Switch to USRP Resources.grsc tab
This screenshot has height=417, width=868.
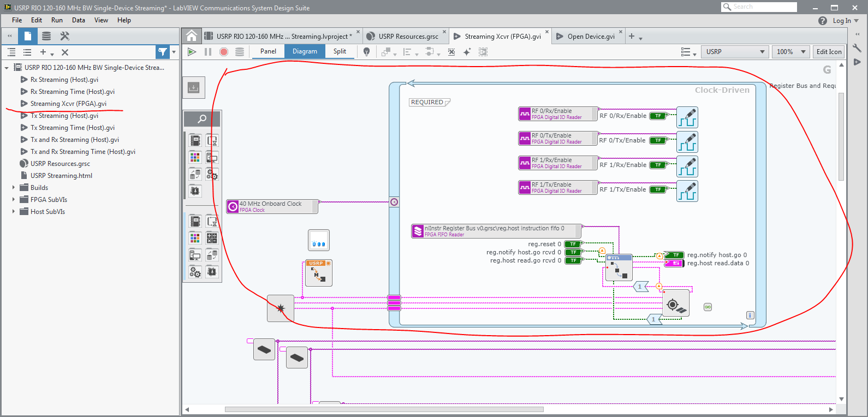(x=407, y=36)
